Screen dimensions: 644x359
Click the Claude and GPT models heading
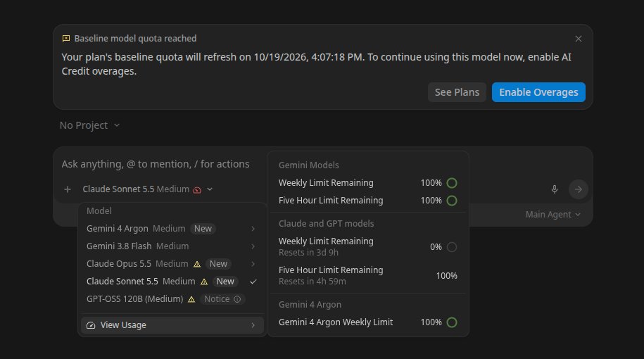coord(326,223)
